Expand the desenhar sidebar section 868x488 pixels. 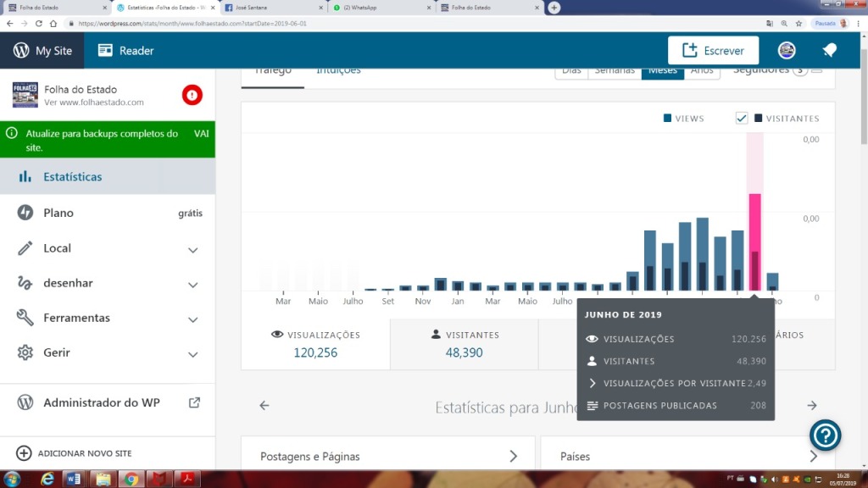click(x=192, y=284)
